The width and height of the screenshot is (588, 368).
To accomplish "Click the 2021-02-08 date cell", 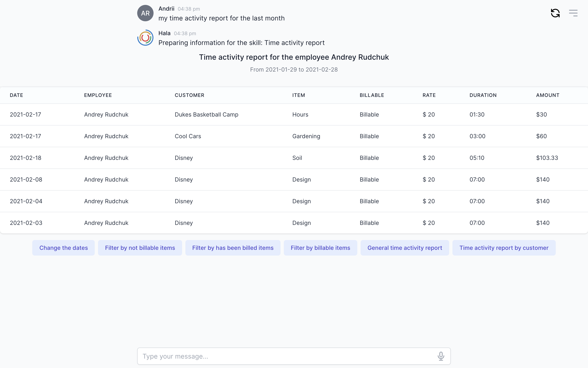I will pos(26,179).
